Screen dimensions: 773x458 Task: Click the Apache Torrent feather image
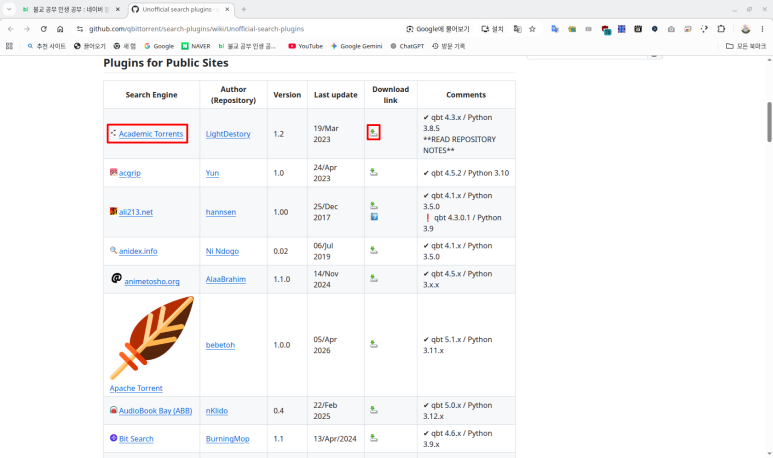151,338
